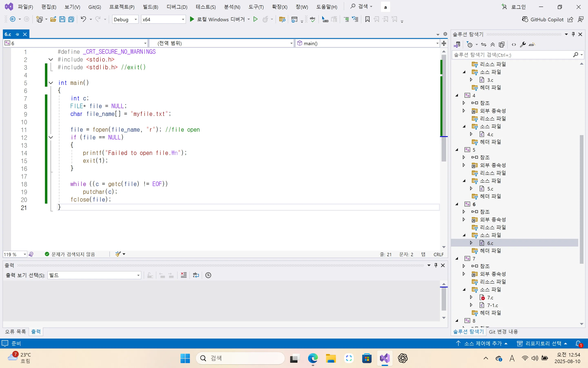The image size is (588, 368).
Task: Click output panel scrollbar down arrow
Action: 444,318
